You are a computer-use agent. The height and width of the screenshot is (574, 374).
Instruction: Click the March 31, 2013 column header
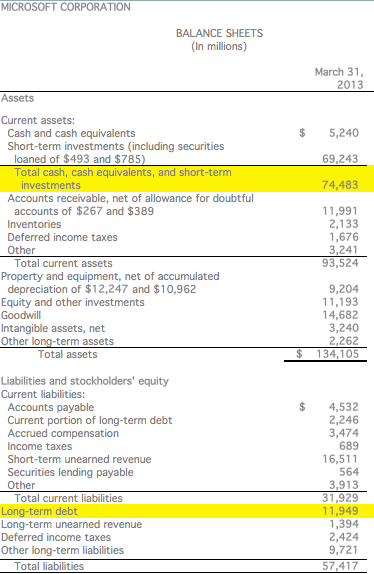click(x=339, y=78)
